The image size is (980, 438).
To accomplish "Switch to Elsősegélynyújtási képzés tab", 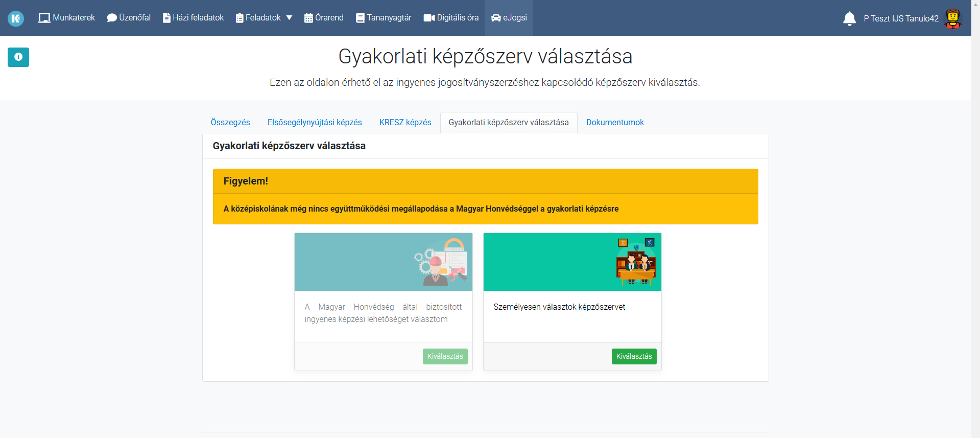I will 315,123.
